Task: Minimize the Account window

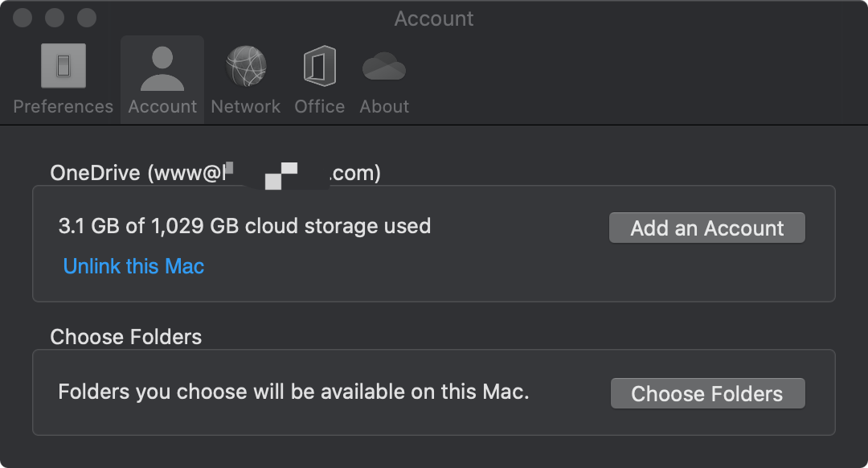Action: [x=55, y=17]
